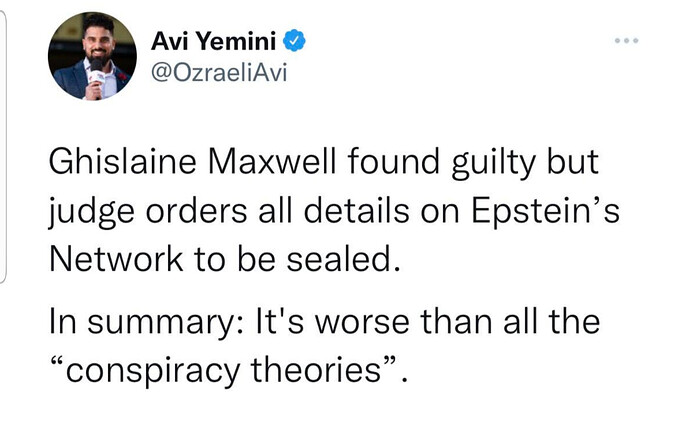Click the word "Maxwell" in the tweet

pyautogui.click(x=272, y=162)
